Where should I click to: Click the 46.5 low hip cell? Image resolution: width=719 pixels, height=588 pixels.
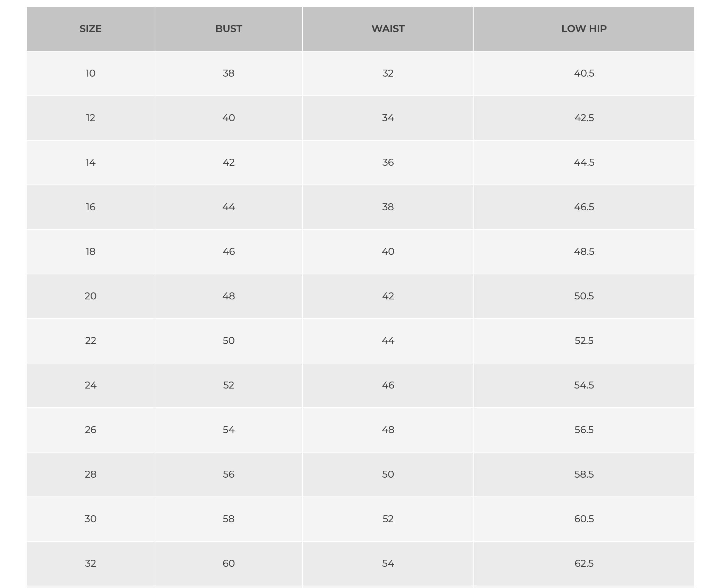[584, 207]
